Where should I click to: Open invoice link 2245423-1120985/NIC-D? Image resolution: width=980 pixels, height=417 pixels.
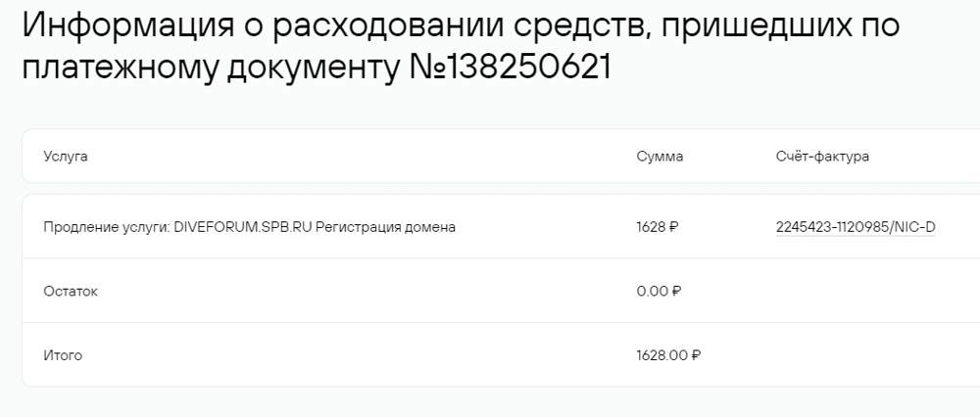coord(855,227)
